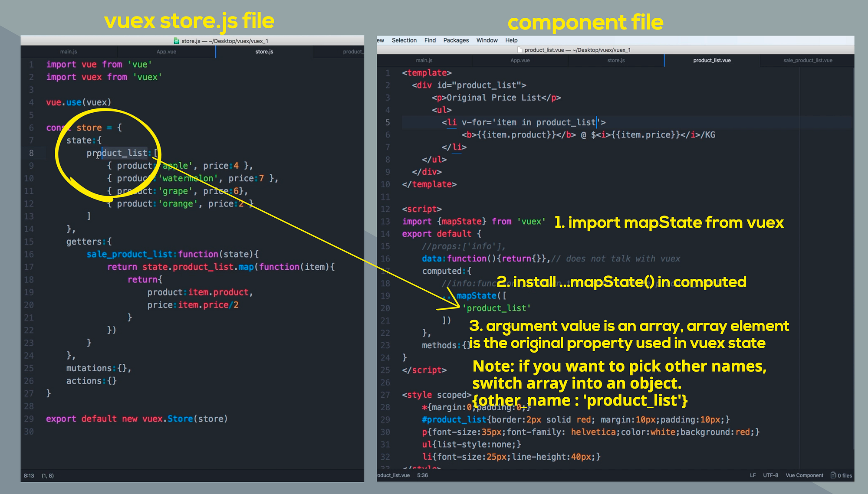Open the Help menu
Viewport: 868px width, 494px height.
click(x=511, y=40)
